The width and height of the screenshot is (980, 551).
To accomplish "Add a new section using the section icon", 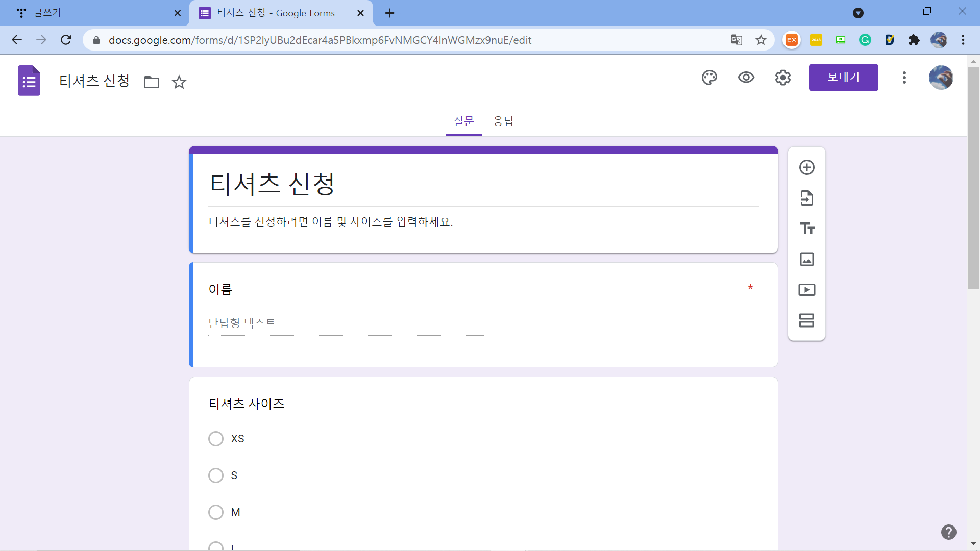I will (806, 320).
